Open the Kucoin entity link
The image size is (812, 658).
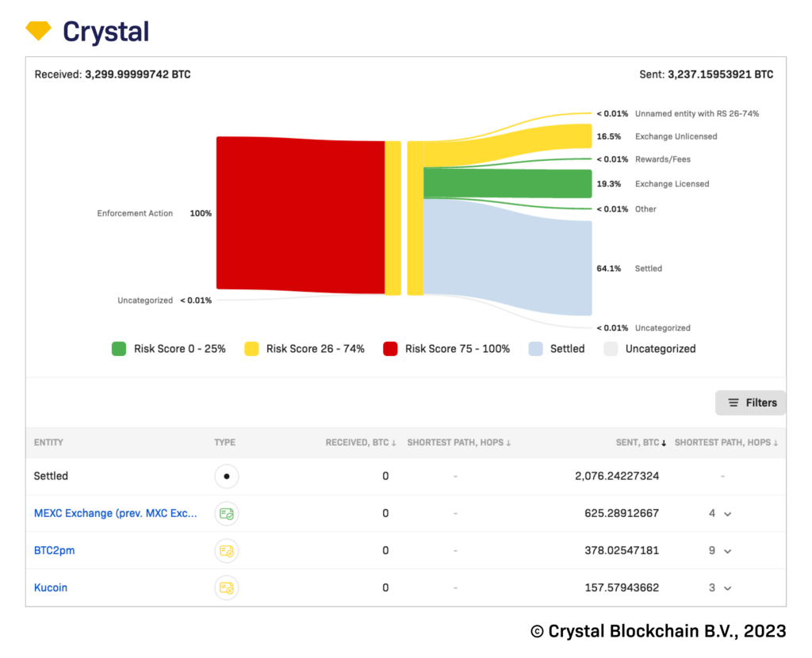[x=51, y=588]
